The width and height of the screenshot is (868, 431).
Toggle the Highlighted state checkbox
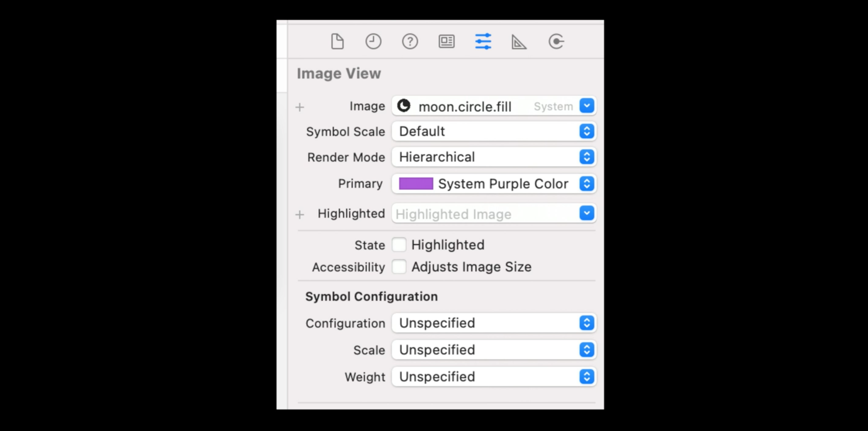(x=399, y=245)
